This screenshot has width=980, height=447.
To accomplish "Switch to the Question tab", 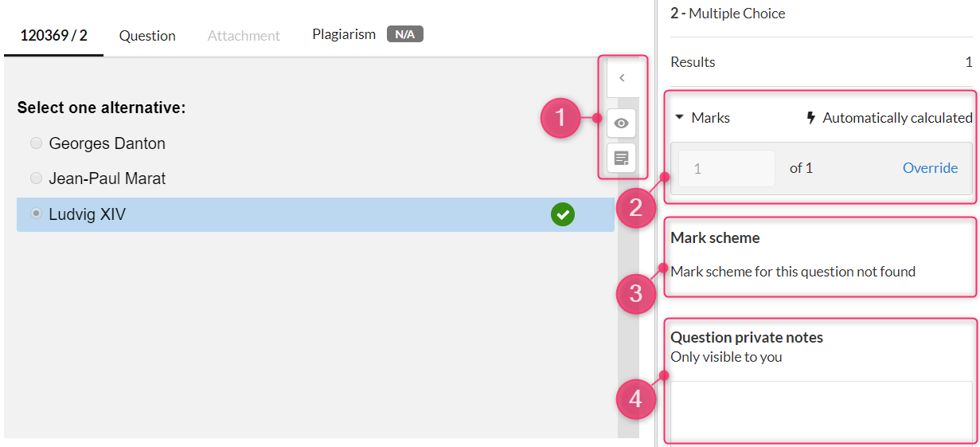I will [147, 36].
